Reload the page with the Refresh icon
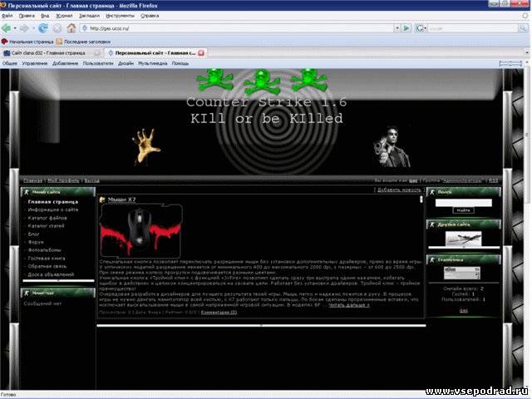Screen dimensions: 532x399 43,28
